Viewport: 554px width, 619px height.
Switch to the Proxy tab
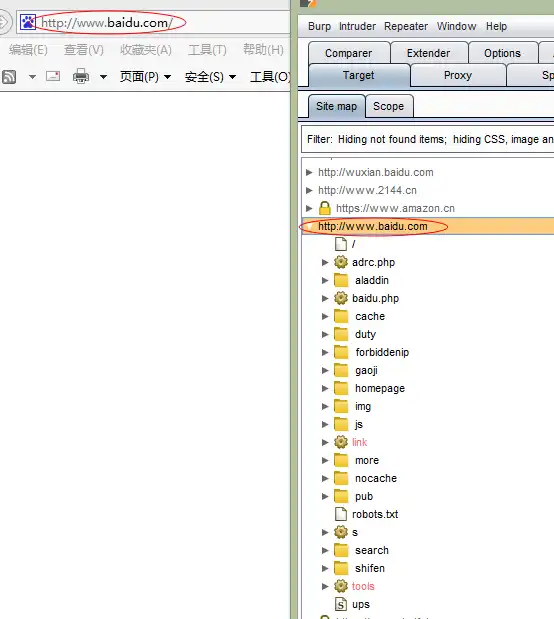tap(458, 75)
